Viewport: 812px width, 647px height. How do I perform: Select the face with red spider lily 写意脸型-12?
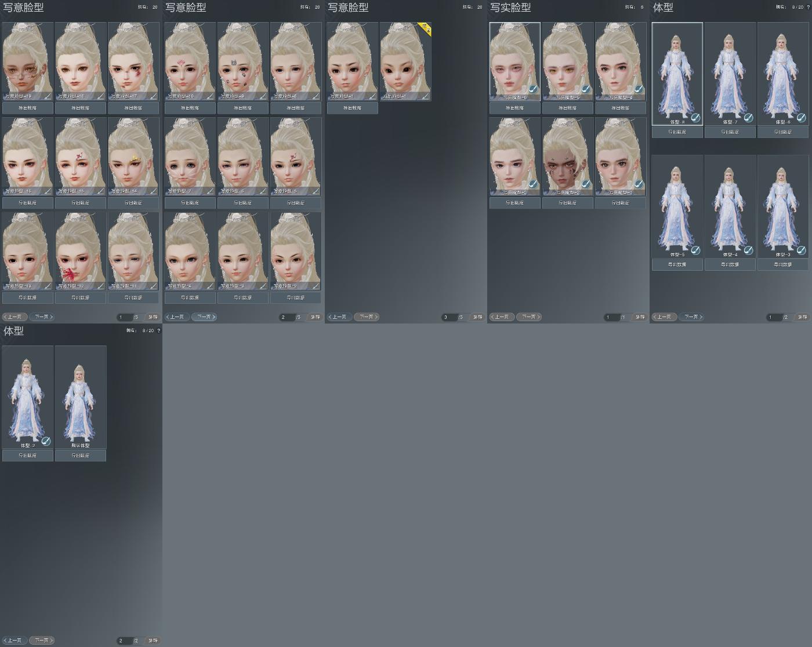coord(81,251)
